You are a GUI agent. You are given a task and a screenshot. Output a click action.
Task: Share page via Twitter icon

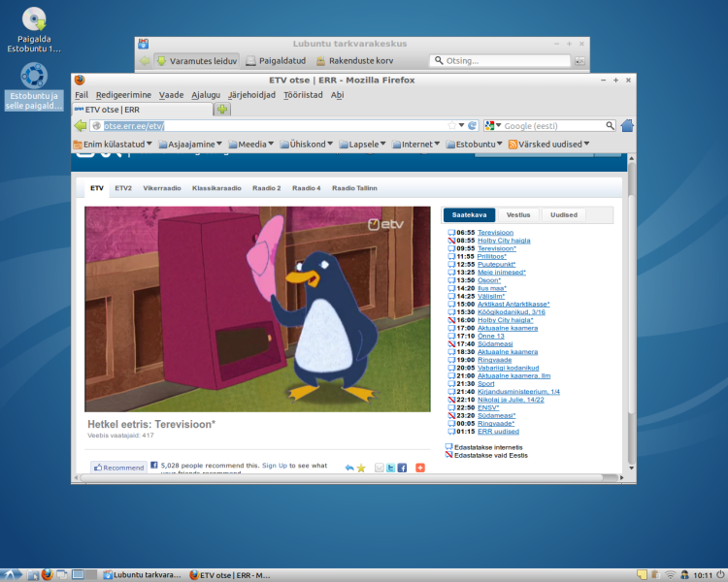(390, 468)
